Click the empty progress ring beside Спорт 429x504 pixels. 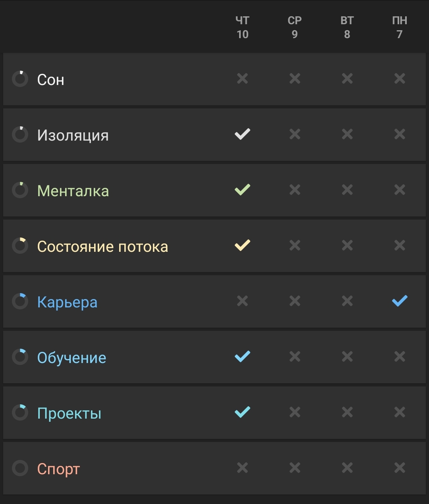coord(20,468)
